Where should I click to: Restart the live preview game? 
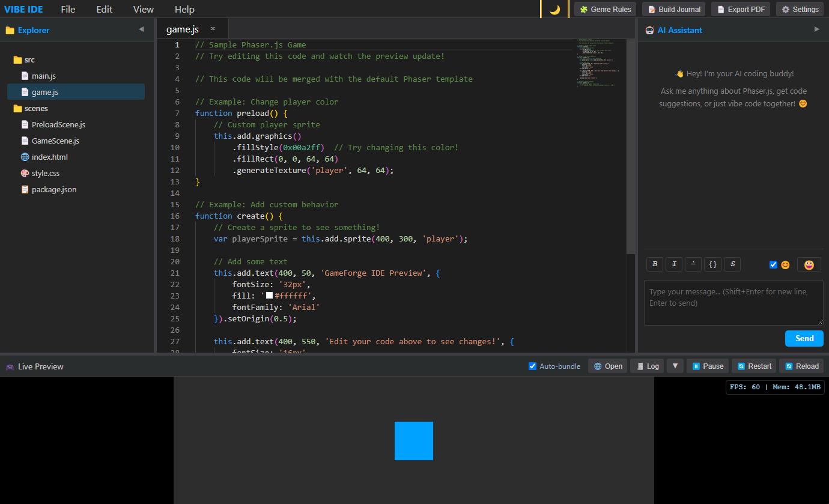[x=754, y=366]
